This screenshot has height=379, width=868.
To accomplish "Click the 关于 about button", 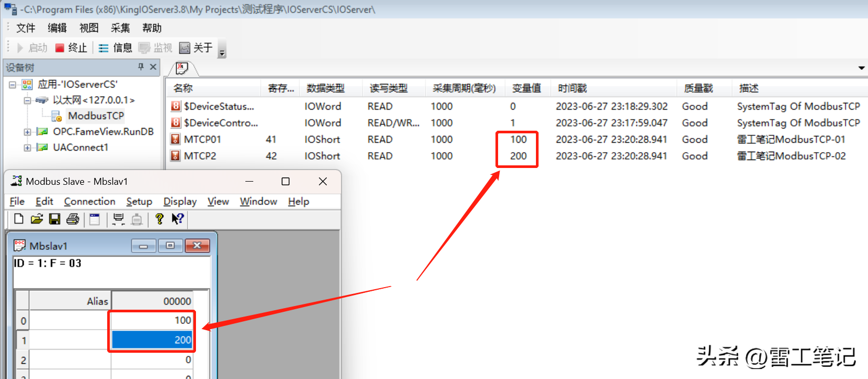I will point(197,48).
